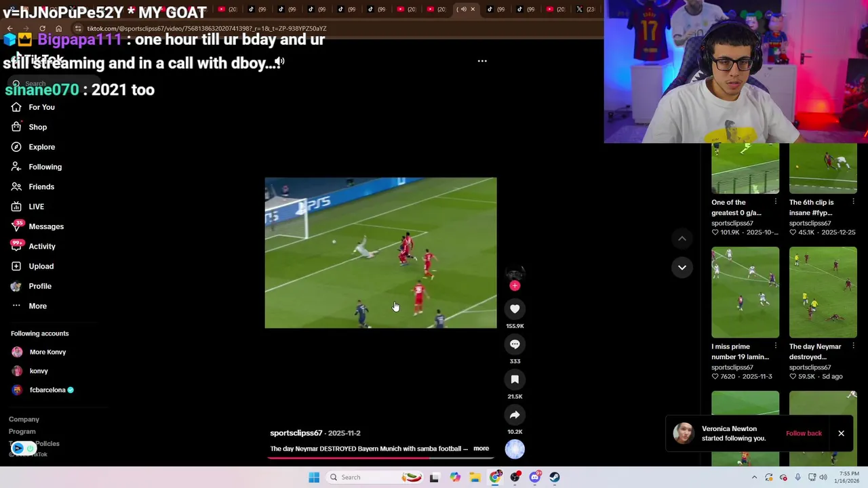Open the Program footer link
Screen dimensions: 868x488
point(22,432)
